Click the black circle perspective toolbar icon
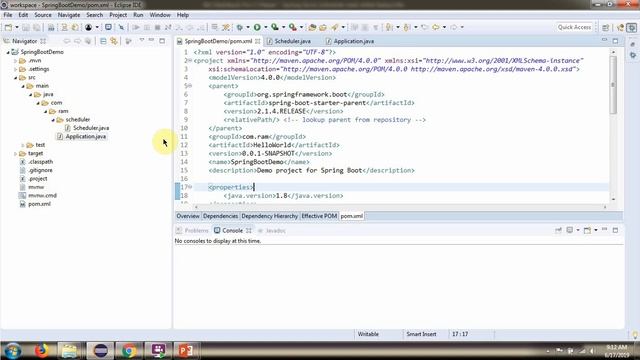 click(89, 27)
